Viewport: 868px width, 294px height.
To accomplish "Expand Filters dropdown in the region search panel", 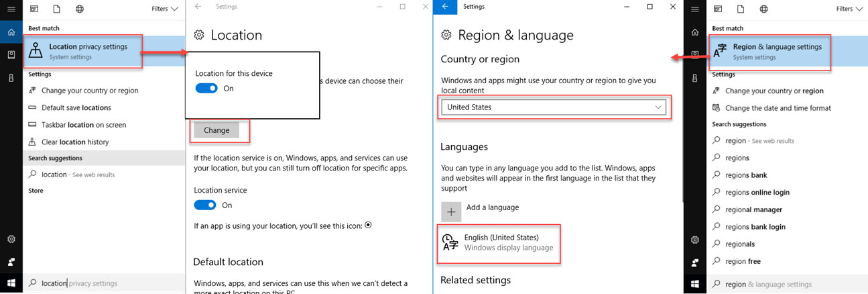I will 848,9.
